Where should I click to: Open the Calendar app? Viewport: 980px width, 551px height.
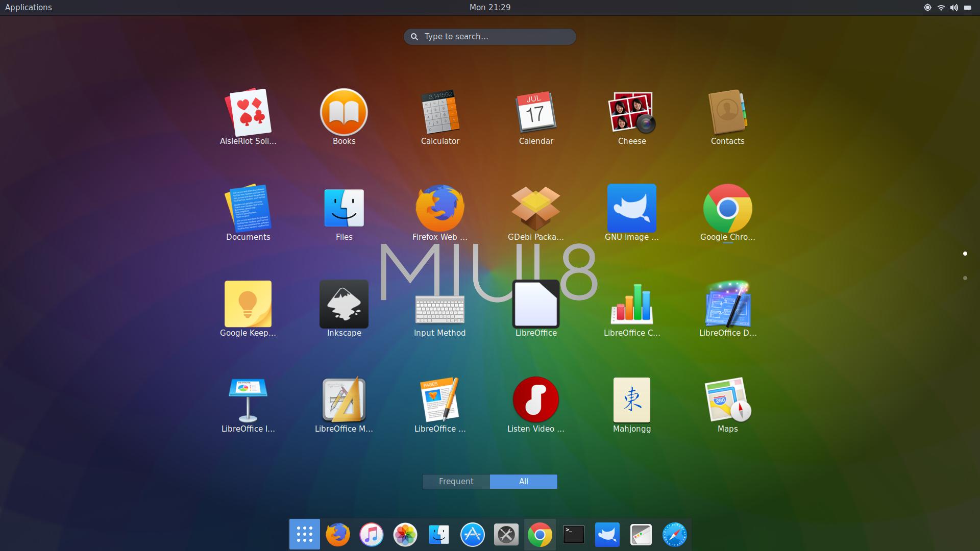(x=536, y=113)
